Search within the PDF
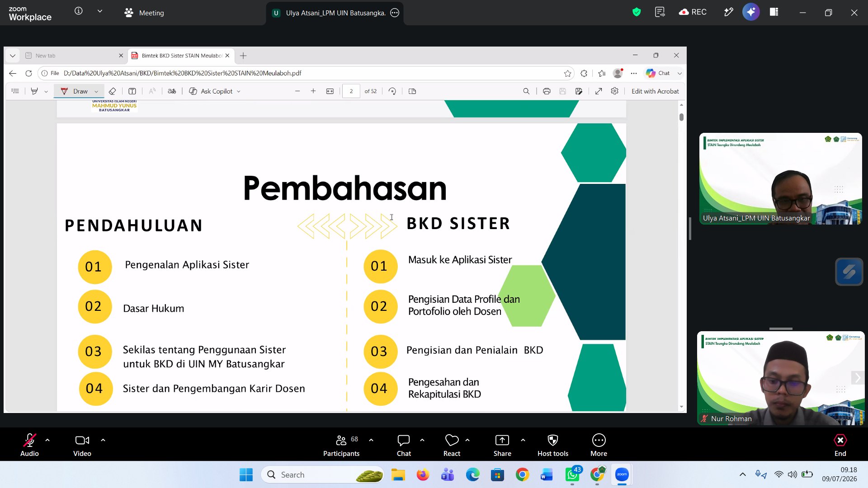Image resolution: width=868 pixels, height=488 pixels. [526, 91]
